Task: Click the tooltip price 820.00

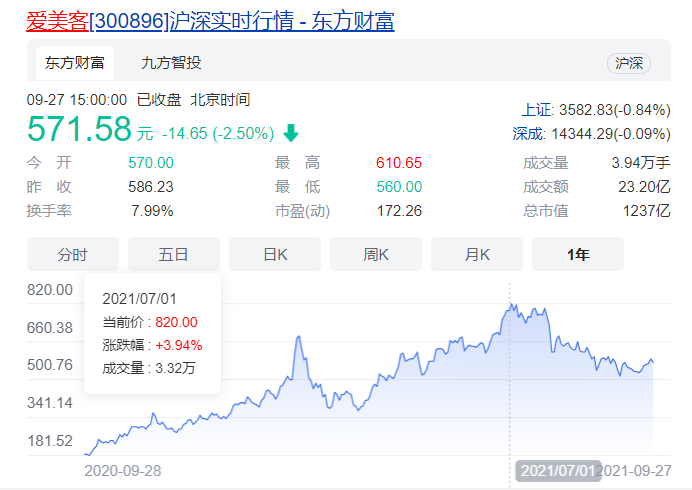Action: coord(176,322)
